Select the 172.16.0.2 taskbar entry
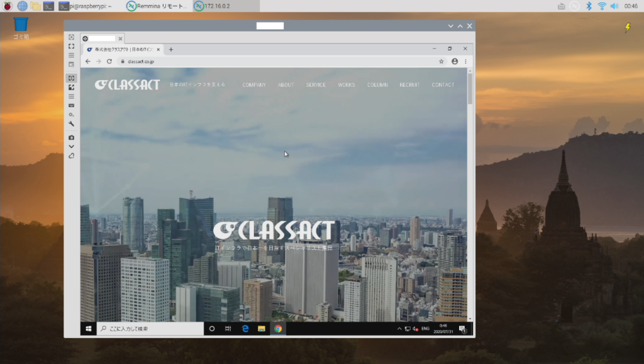This screenshot has width=644, height=364. click(226, 6)
